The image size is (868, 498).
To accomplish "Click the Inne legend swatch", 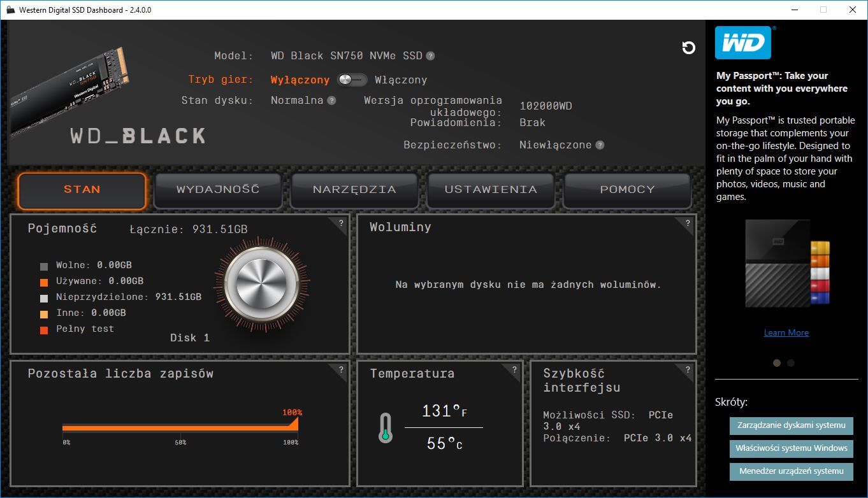I will tap(44, 314).
